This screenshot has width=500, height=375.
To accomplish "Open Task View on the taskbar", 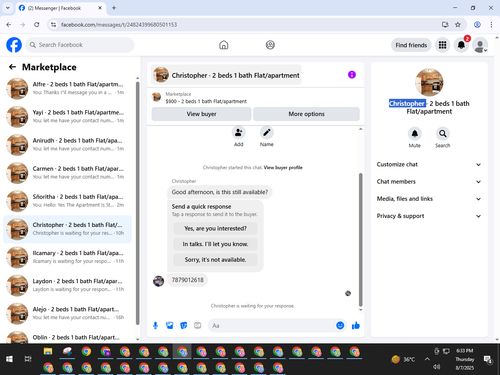I will [x=28, y=359].
